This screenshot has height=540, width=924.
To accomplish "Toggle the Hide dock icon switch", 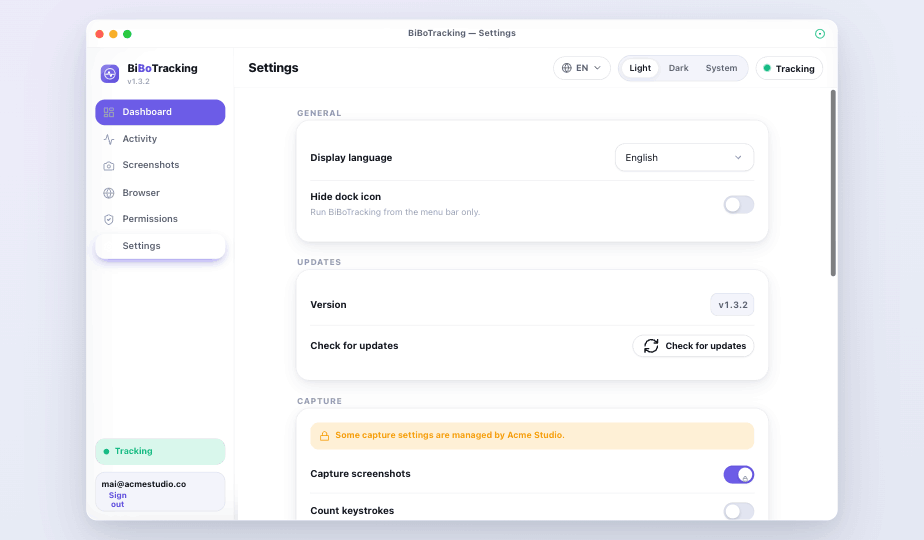I will click(x=739, y=205).
